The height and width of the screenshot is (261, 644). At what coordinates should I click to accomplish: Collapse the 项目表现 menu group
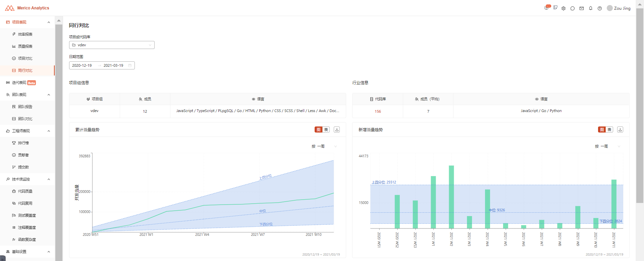point(49,22)
